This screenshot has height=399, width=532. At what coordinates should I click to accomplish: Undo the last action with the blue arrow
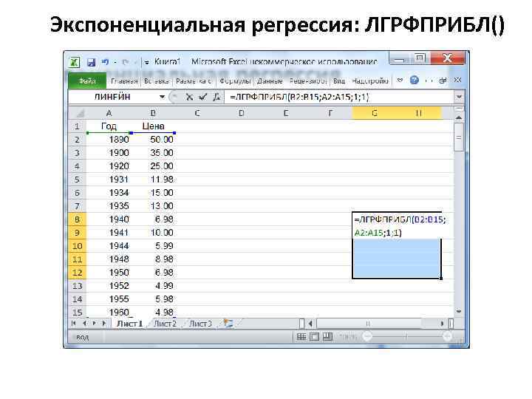[x=106, y=62]
